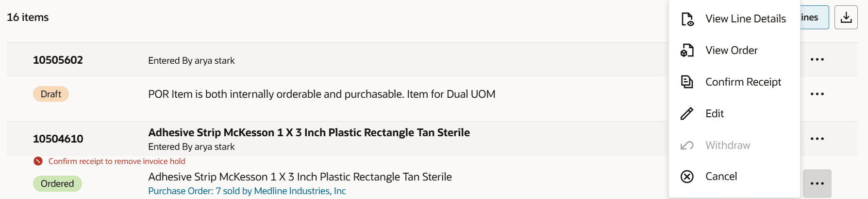This screenshot has height=199, width=868.
Task: Click the View Order icon
Action: [x=687, y=50]
